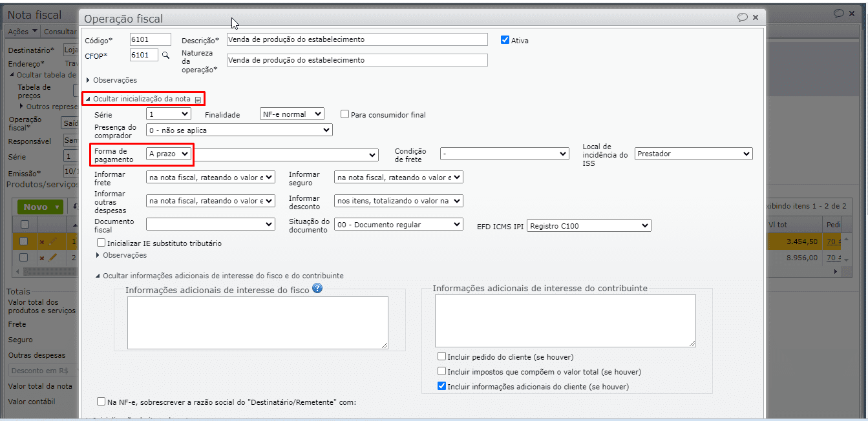
Task: Close the Operação fiscal dialog
Action: [756, 17]
